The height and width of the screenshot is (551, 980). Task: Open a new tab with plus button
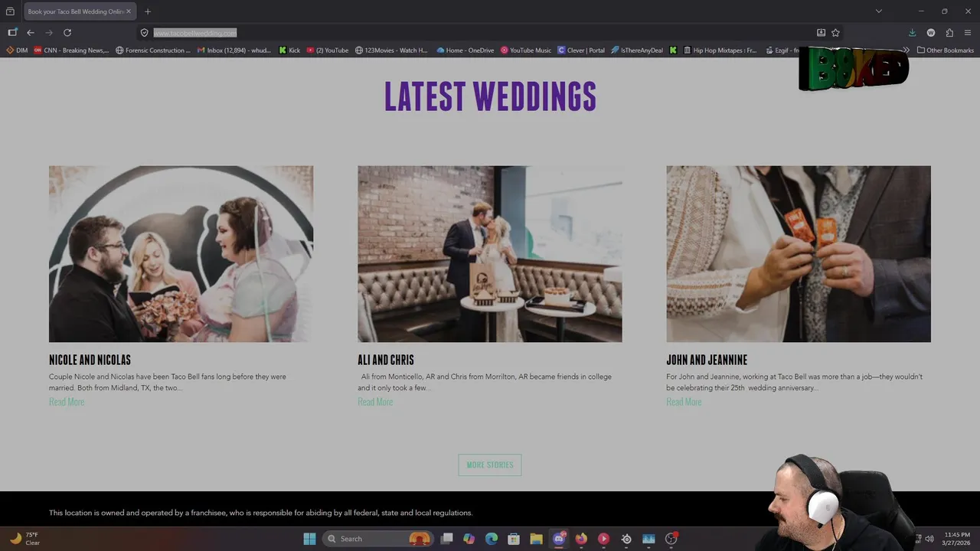(148, 11)
